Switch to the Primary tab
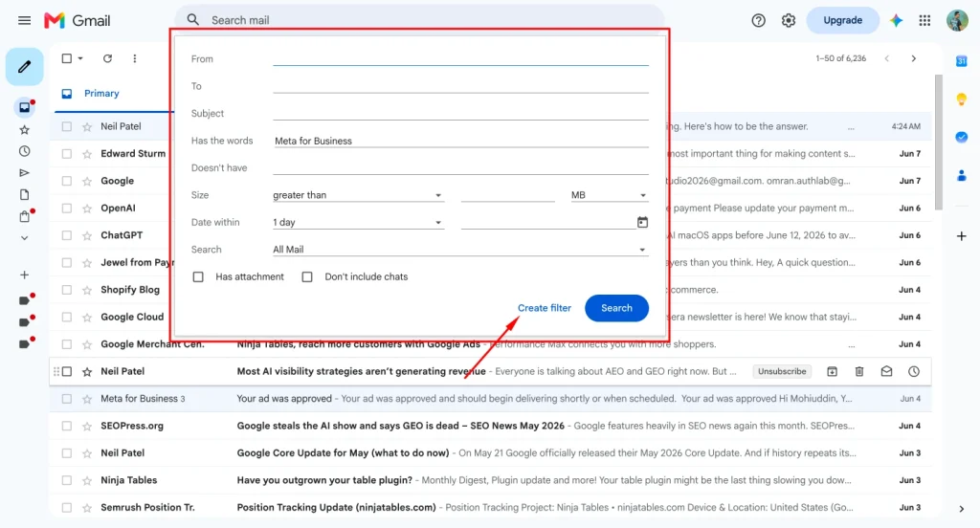 click(x=101, y=93)
